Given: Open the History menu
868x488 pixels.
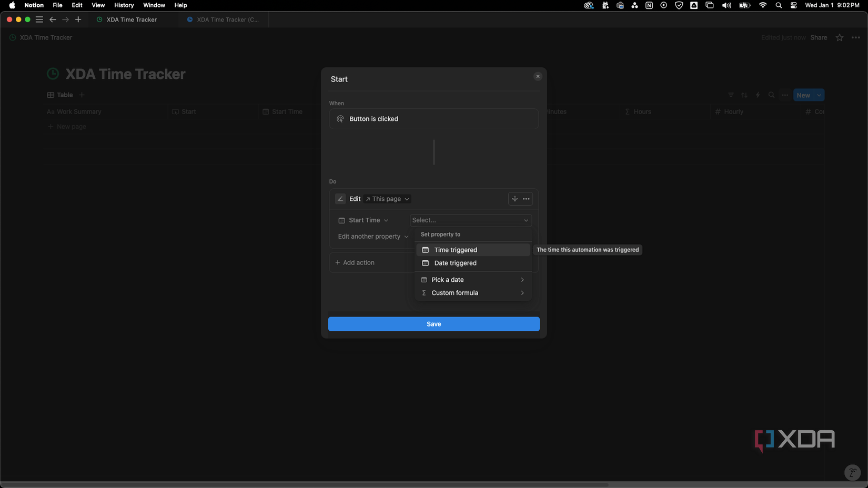Looking at the screenshot, I should tap(124, 5).
